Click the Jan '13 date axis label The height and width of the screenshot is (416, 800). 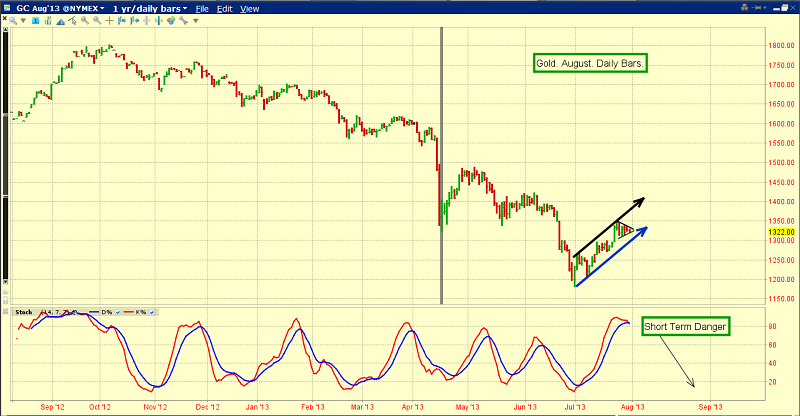point(257,407)
